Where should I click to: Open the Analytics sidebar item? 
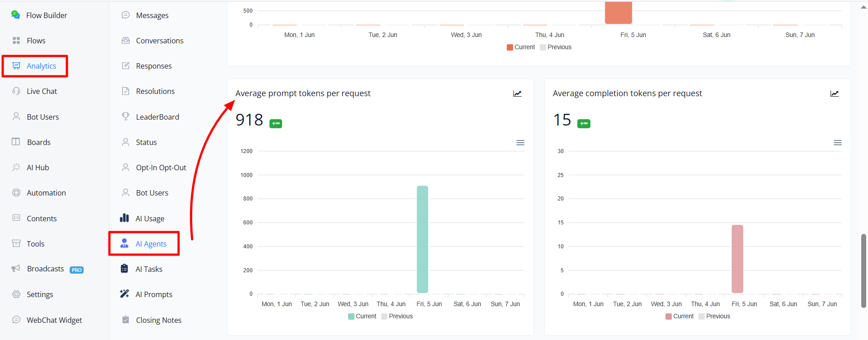pos(35,66)
